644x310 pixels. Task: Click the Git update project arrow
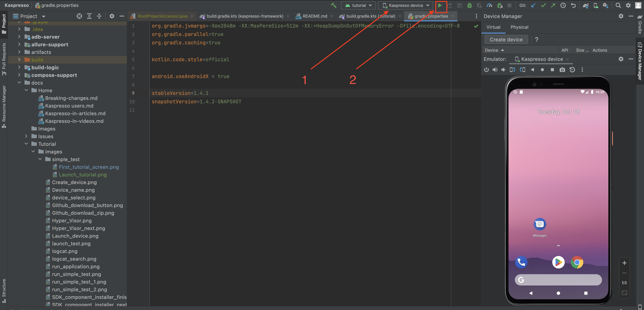coord(533,5)
